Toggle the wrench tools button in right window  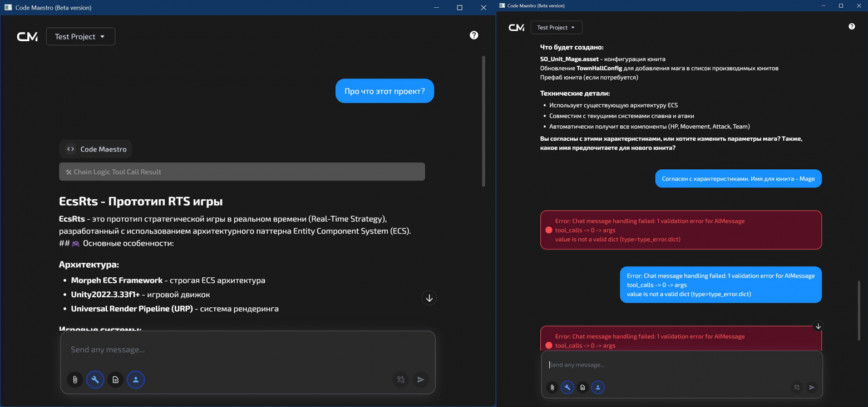pos(567,388)
